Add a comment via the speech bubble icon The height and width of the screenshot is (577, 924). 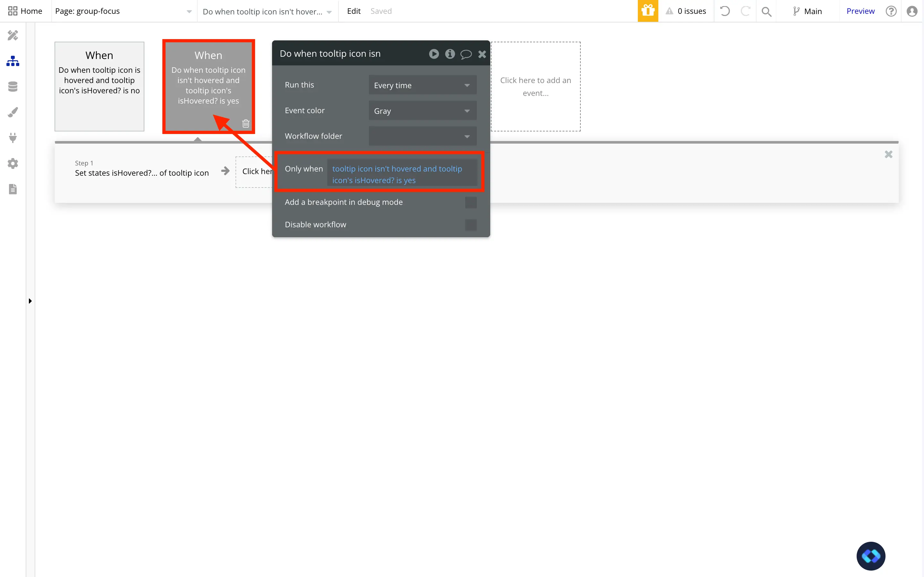pos(466,54)
